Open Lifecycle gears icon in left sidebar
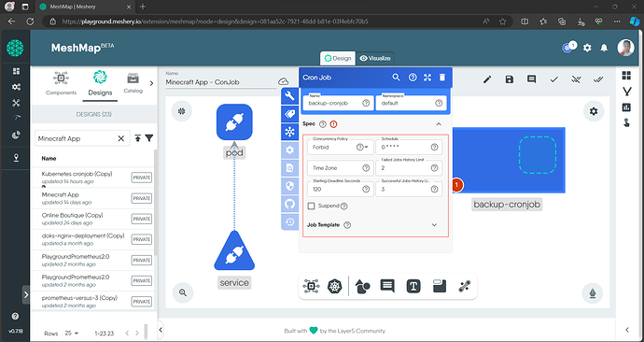Screen dimensions: 644x342 16,87
